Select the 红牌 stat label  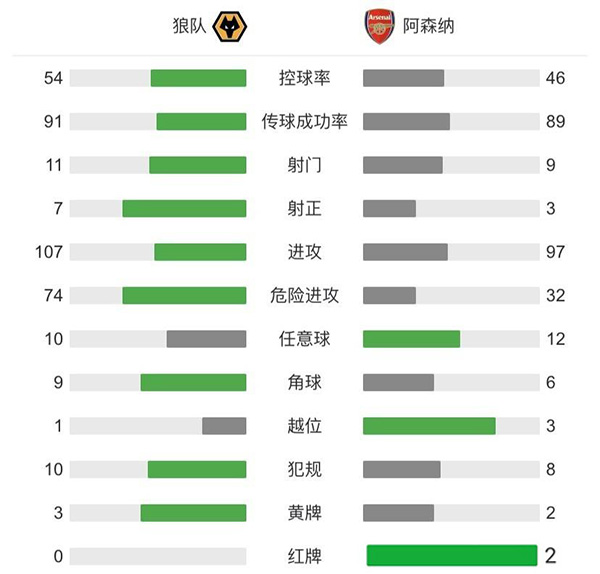coord(305,556)
